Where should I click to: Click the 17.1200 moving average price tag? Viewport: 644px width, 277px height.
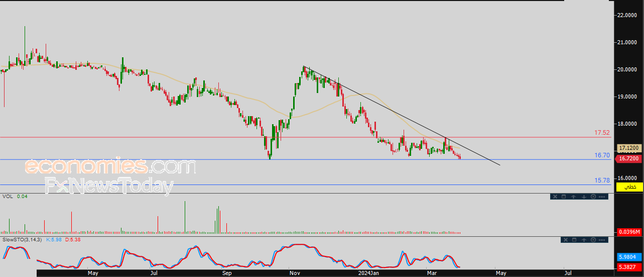pos(629,148)
